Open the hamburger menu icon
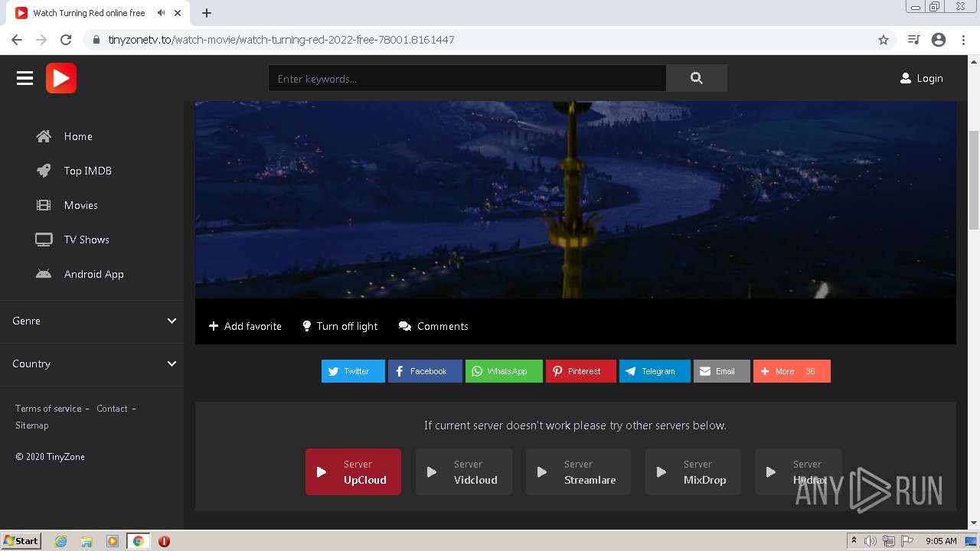The height and width of the screenshot is (551, 980). tap(24, 78)
